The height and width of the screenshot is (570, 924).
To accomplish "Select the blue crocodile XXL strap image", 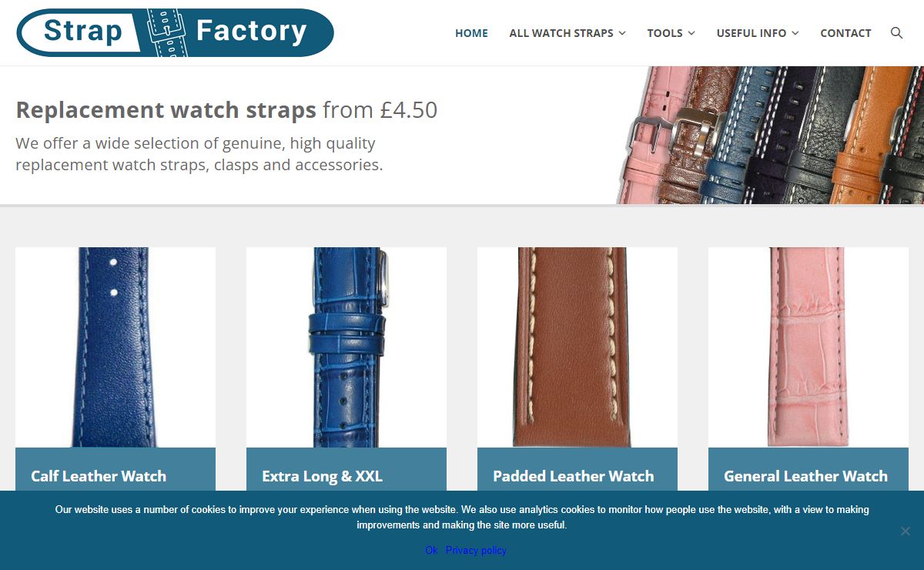I will click(346, 347).
